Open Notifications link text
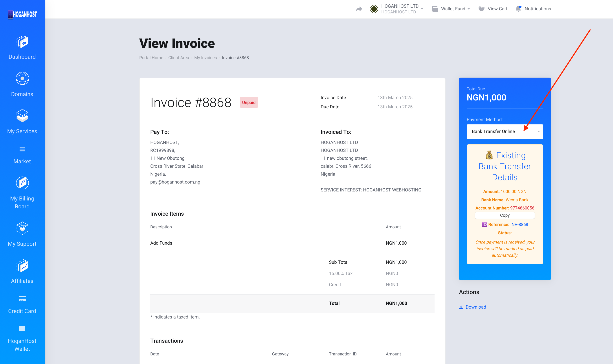Screen dimensions: 613x364 538,9
